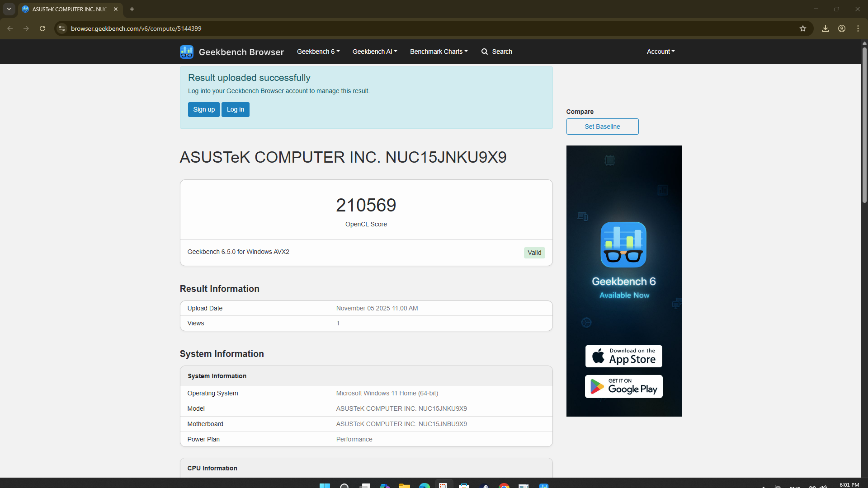Expand the Geekbench 6 dropdown menu
The height and width of the screenshot is (488, 868).
coord(318,52)
